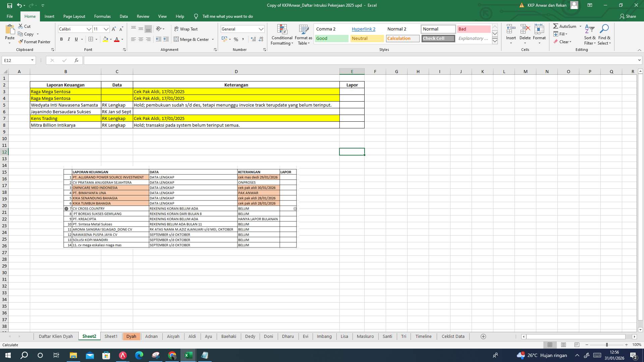Viewport: 644px width, 362px height.
Task: Click the Percent Style icon
Action: pos(236,39)
